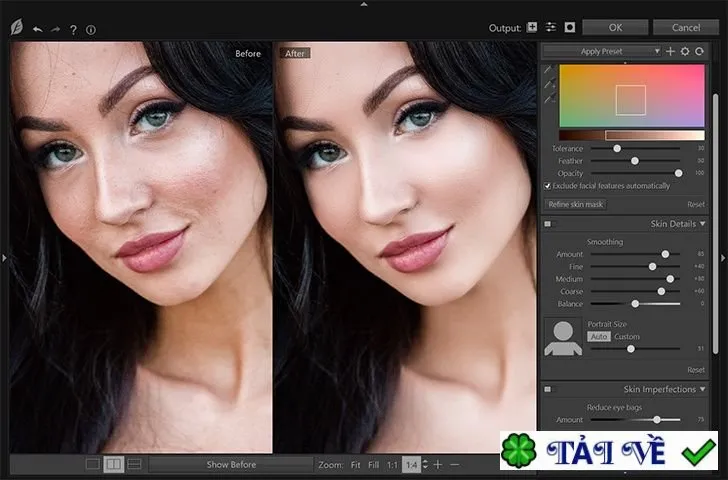The width and height of the screenshot is (728, 480).
Task: Switch to side-by-side split view icon
Action: point(113,464)
